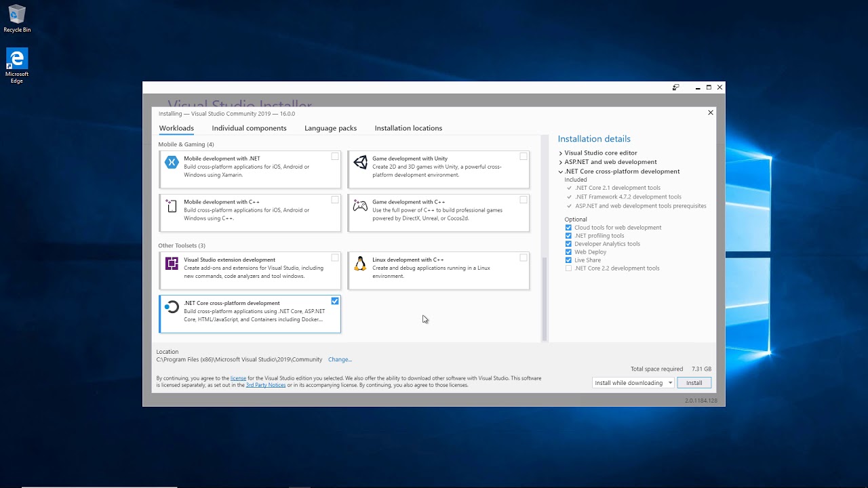Click '.NET Framework 4.7.2 development tools' entry
This screenshot has height=488, width=868.
628,197
